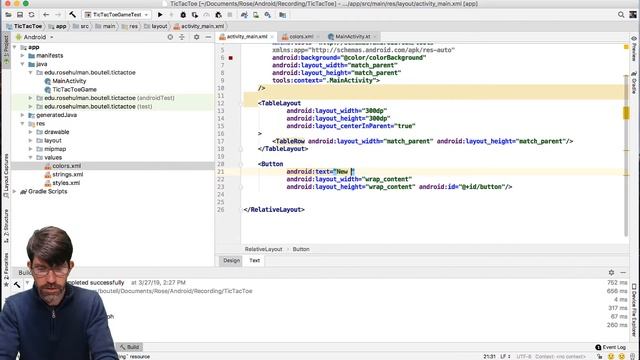The image size is (640, 360).
Task: Click the red color swatch on line 6
Action: point(231,58)
